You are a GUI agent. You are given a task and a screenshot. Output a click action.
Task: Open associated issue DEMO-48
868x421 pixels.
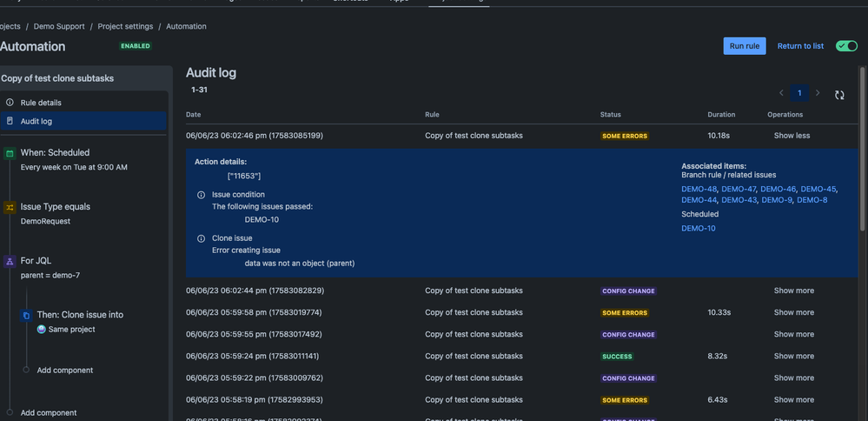click(698, 189)
